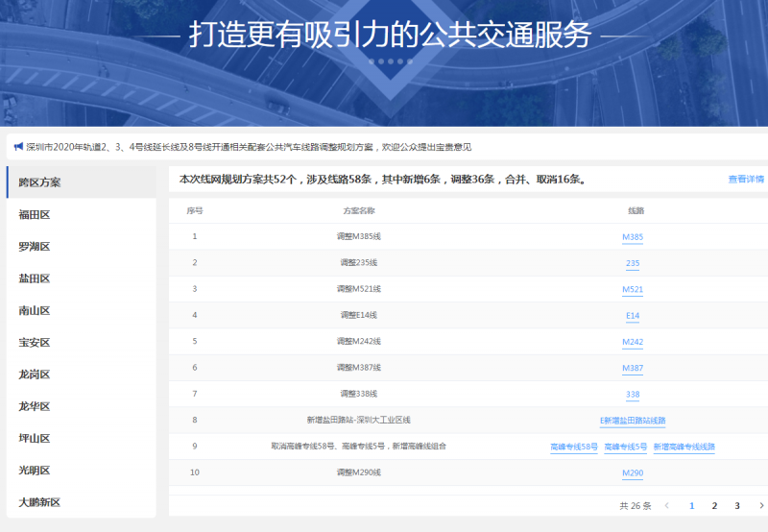Open the 高峰专线58号 route link
Image resolution: width=768 pixels, height=532 pixels.
tap(574, 447)
